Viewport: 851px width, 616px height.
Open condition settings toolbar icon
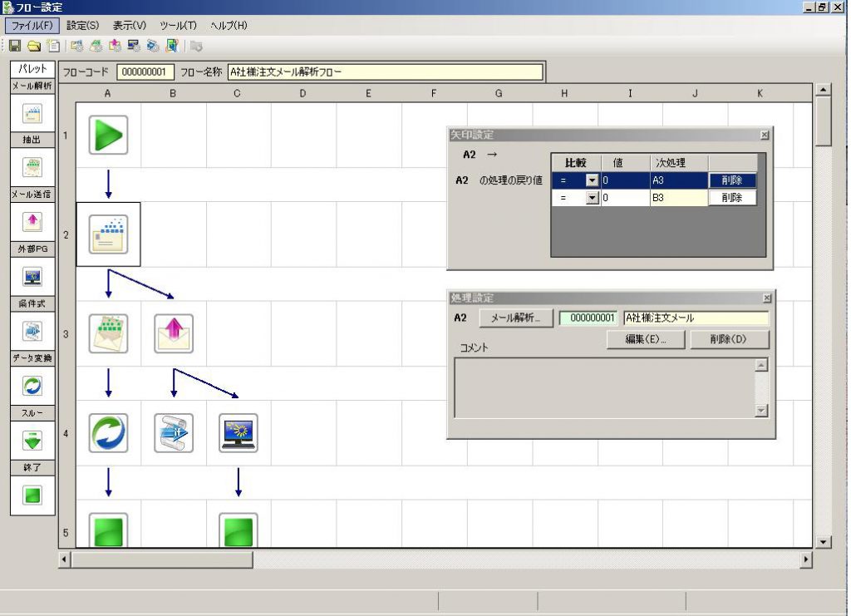pyautogui.click(x=153, y=46)
